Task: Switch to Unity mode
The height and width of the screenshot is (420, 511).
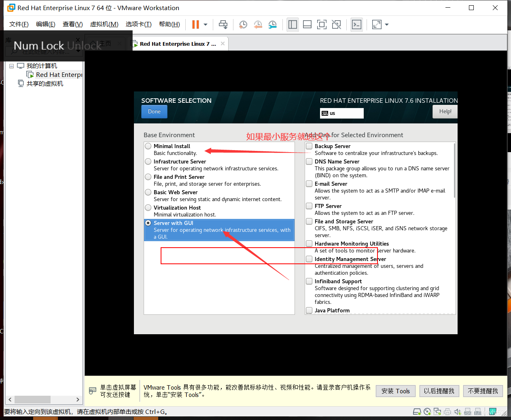Action: click(x=336, y=25)
